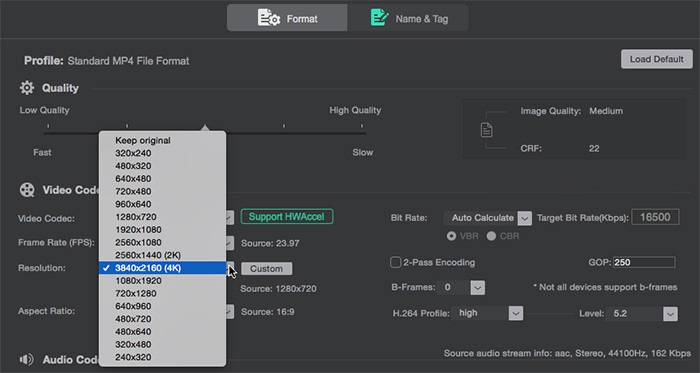The image size is (700, 373).
Task: Select 480x320 resolution option
Action: click(x=162, y=166)
